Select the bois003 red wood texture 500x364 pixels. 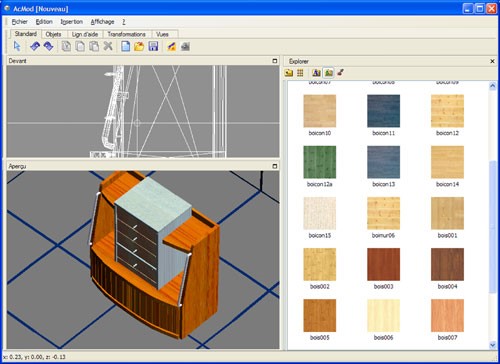point(383,264)
